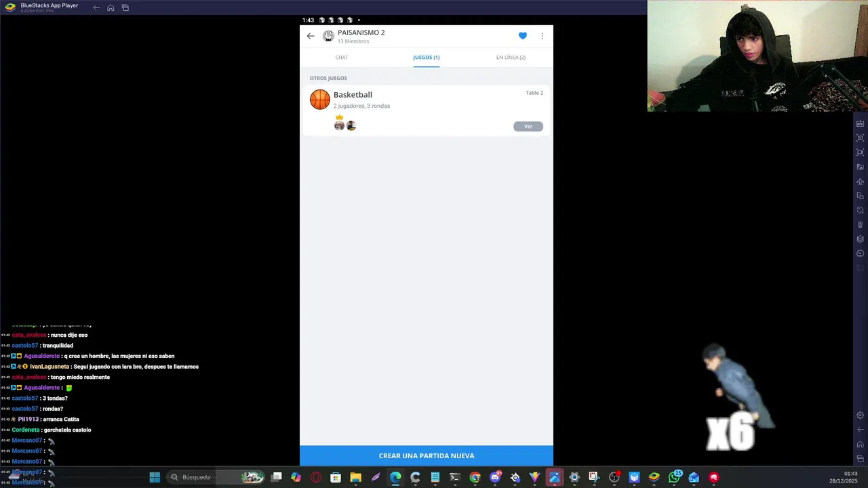The width and height of the screenshot is (868, 488).
Task: Open File Explorer from the taskbar
Action: (355, 477)
